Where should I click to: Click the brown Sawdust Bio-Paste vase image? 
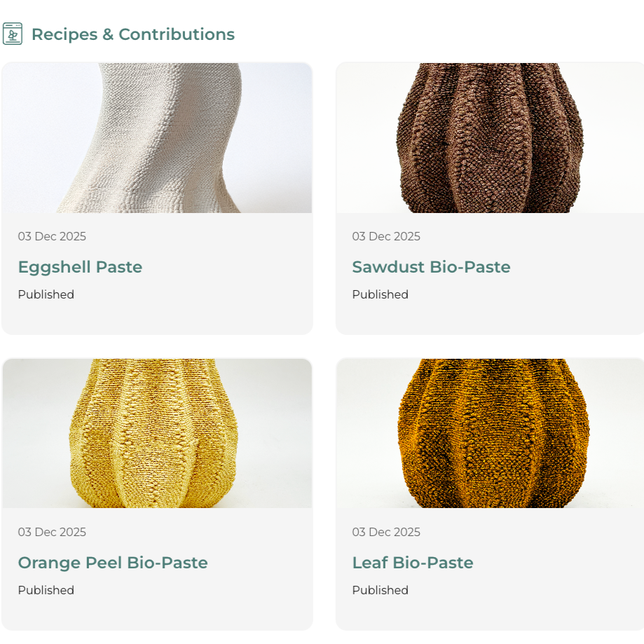(x=490, y=138)
